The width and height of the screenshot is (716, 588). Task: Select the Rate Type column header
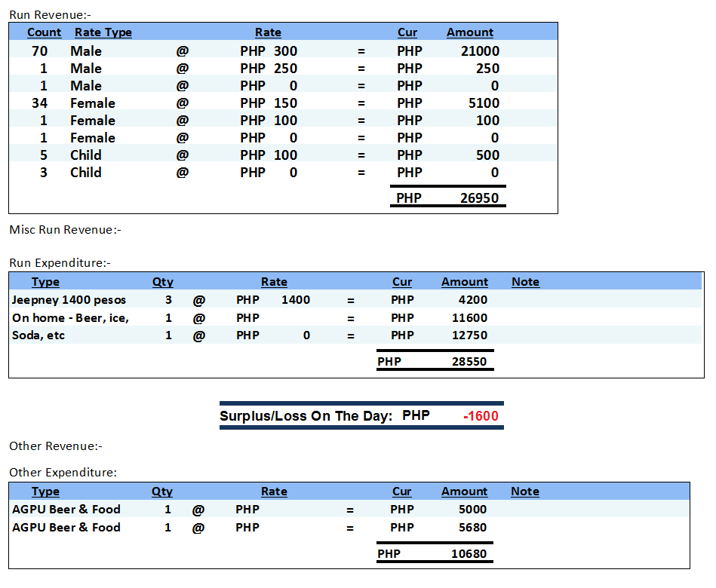pyautogui.click(x=103, y=32)
